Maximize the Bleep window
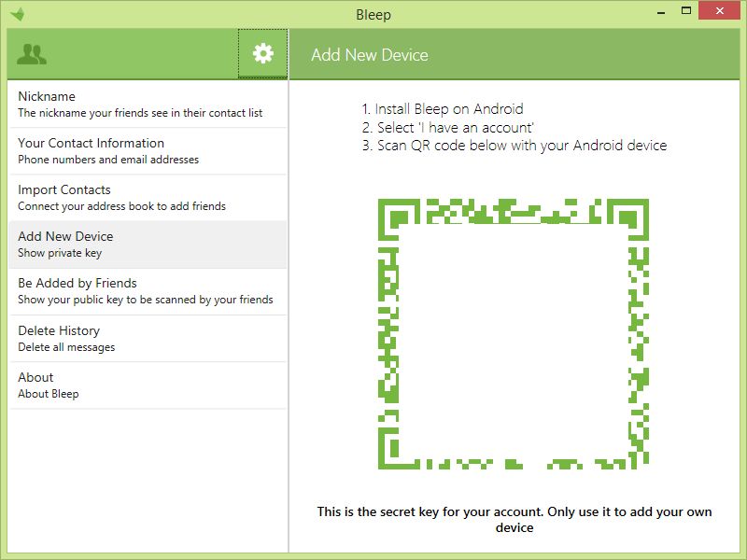This screenshot has width=747, height=560. (686, 10)
